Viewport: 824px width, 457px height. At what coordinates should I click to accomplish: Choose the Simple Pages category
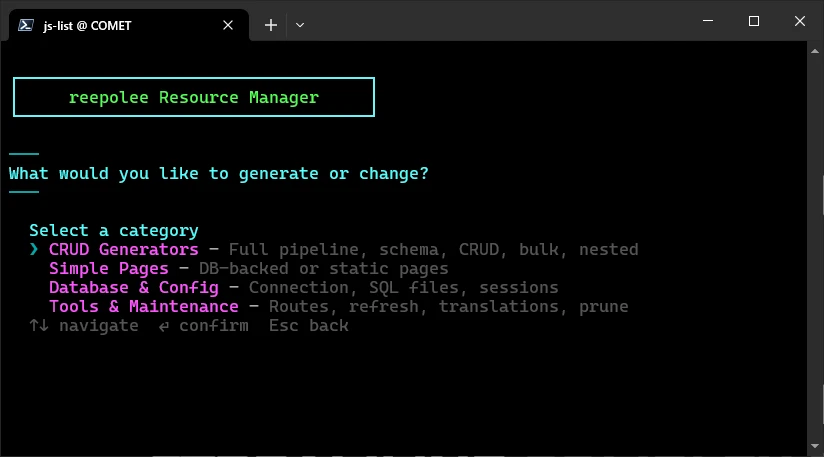click(109, 268)
